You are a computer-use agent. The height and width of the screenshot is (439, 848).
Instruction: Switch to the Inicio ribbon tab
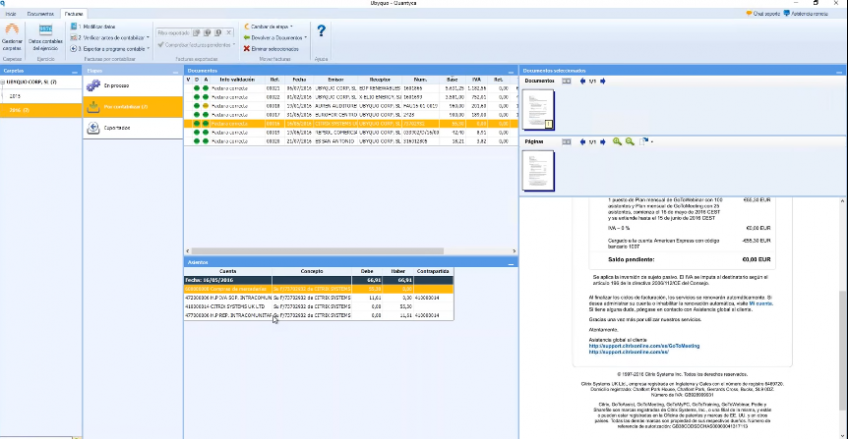tap(11, 14)
